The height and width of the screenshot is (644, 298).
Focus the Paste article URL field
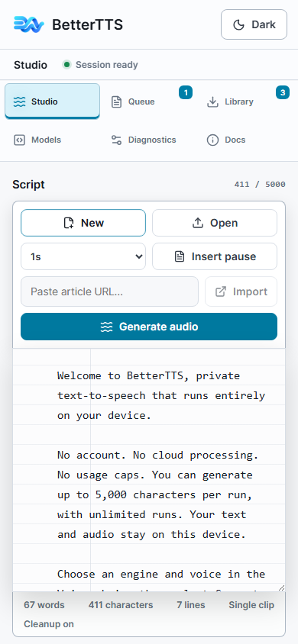(x=109, y=291)
